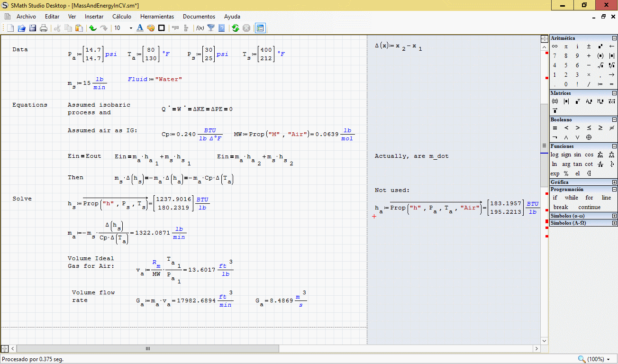Toggle the side panel toolbar button
The width and height of the screenshot is (618, 364).
pos(260,28)
